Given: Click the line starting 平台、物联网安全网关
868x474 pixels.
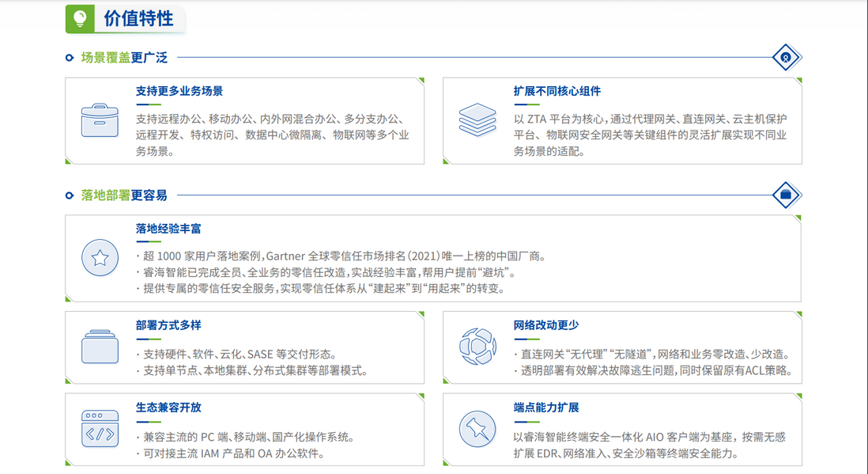Looking at the screenshot, I should coord(650,135).
